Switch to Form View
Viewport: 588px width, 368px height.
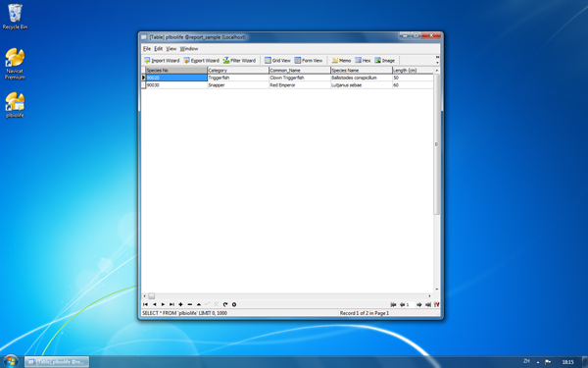click(x=309, y=61)
